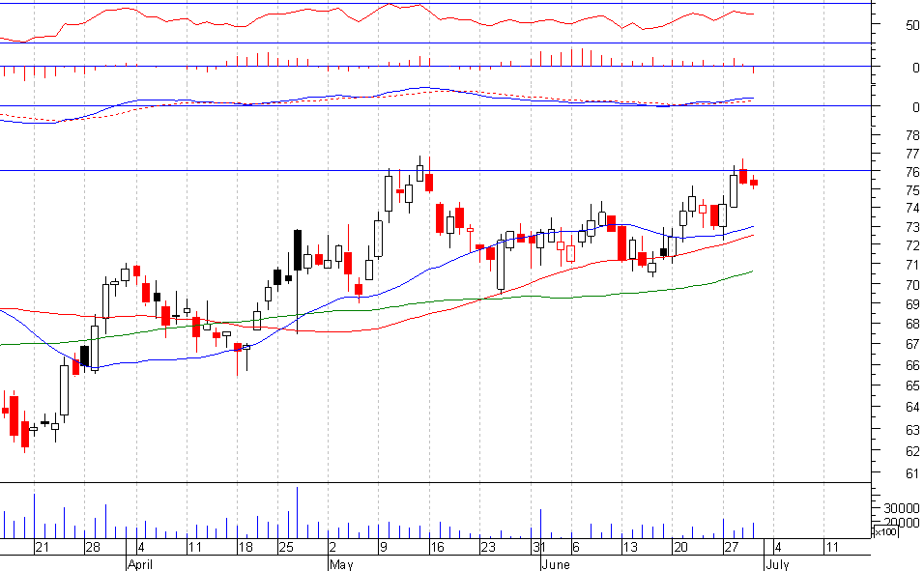Image resolution: width=924 pixels, height=571 pixels.
Task: Click the July month label
Action: [777, 564]
